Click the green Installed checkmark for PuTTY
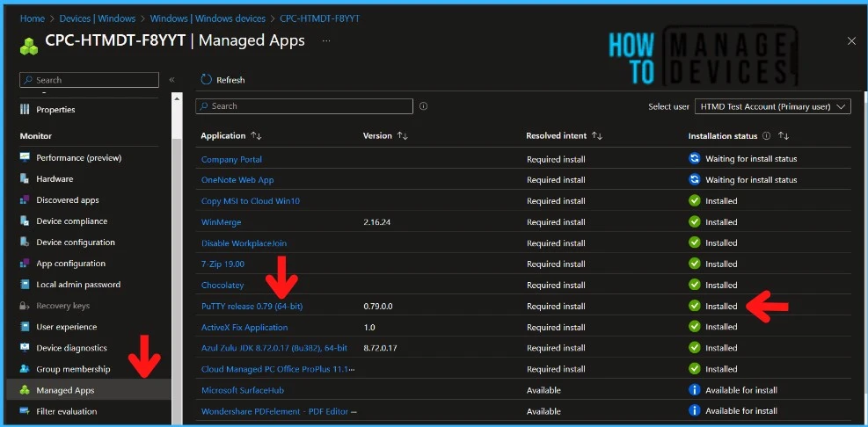Screen dimensions: 868x427 [x=694, y=306]
